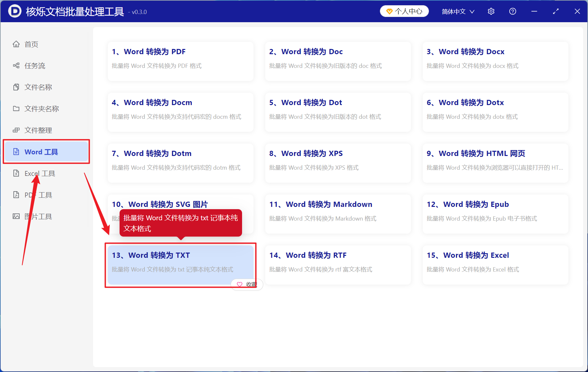Viewport: 588px width, 372px height.
Task: Click the file organize icon
Action: [x=16, y=130]
